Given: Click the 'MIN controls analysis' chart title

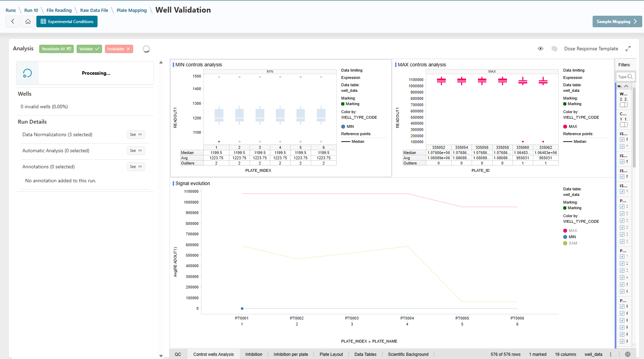Looking at the screenshot, I should 199,65.
